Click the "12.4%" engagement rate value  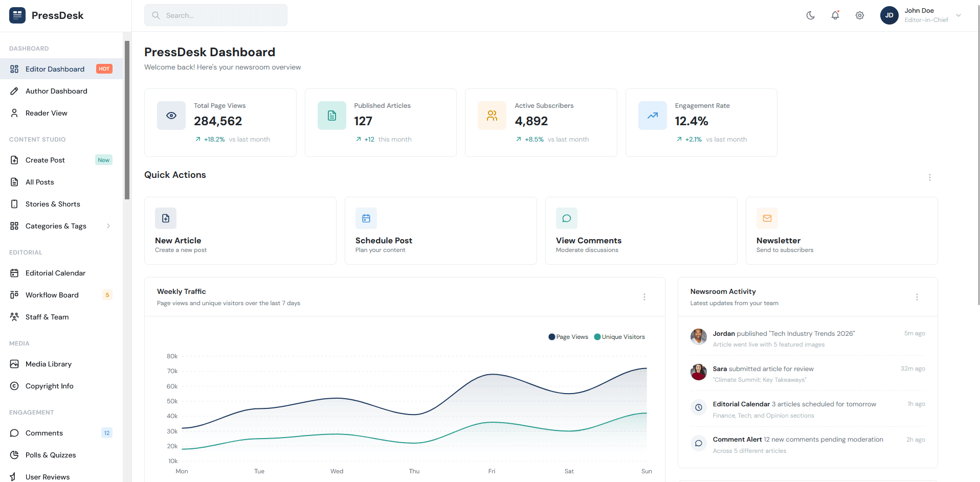coord(692,121)
